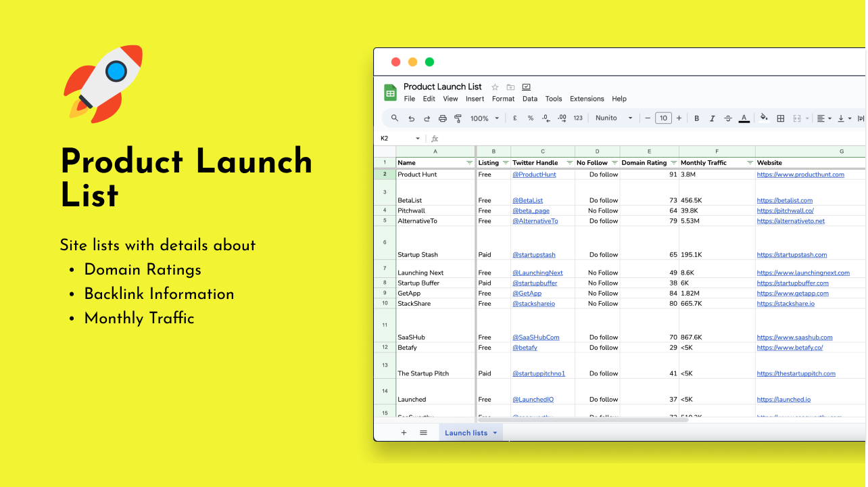This screenshot has width=868, height=487.
Task: Open horizontal align dropdown
Action: 824,118
